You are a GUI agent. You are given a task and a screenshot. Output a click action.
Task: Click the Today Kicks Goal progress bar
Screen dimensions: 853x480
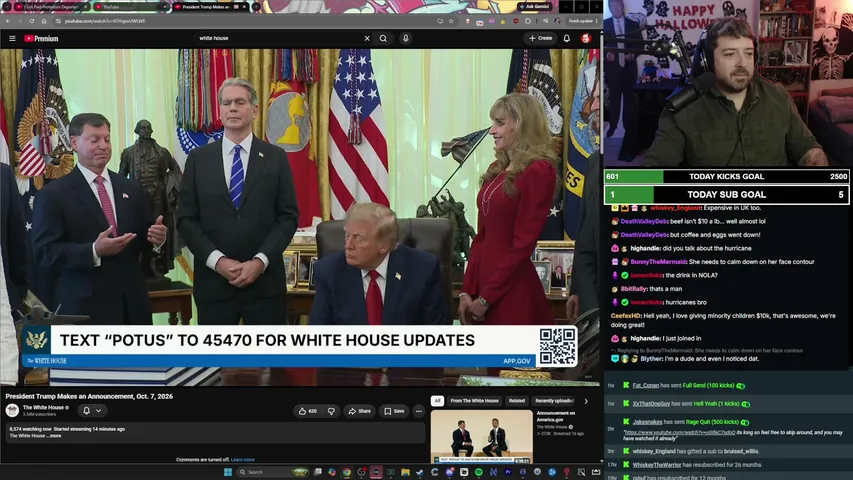[726, 176]
